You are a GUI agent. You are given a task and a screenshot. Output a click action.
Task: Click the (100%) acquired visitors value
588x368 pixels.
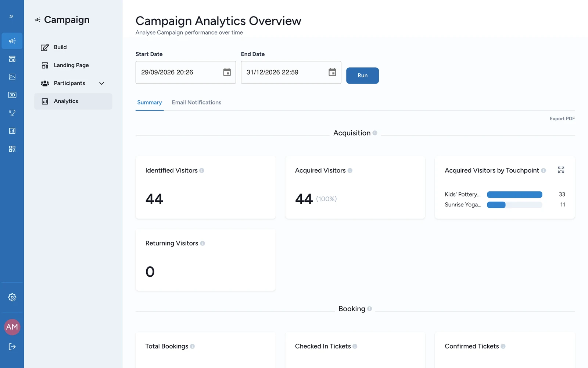coord(326,199)
